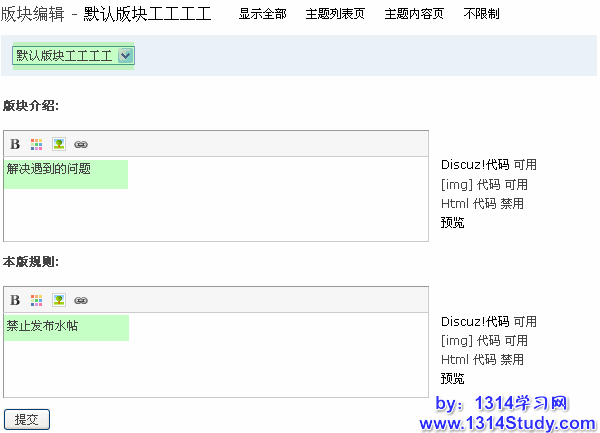
Task: Insert hyperlink via 本版规则 editor toolbar icon
Action: click(81, 300)
